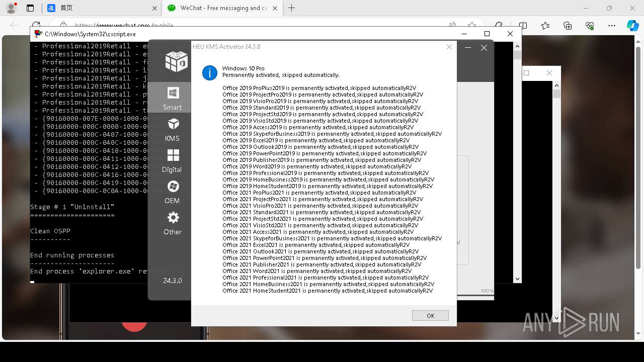Viewport: 644px width, 362px height.
Task: Close the cscript.exe console window
Action: (x=510, y=34)
